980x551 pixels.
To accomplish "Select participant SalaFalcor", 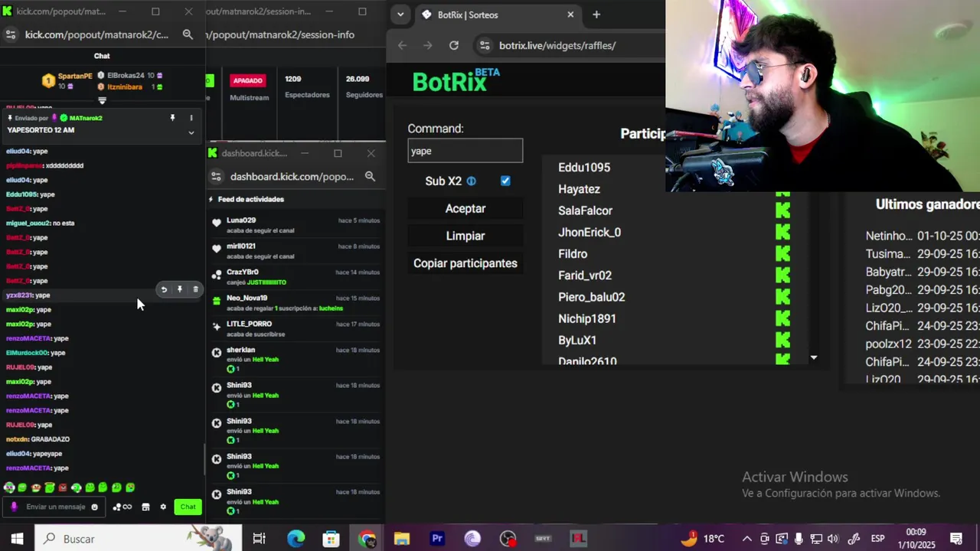I will point(586,210).
